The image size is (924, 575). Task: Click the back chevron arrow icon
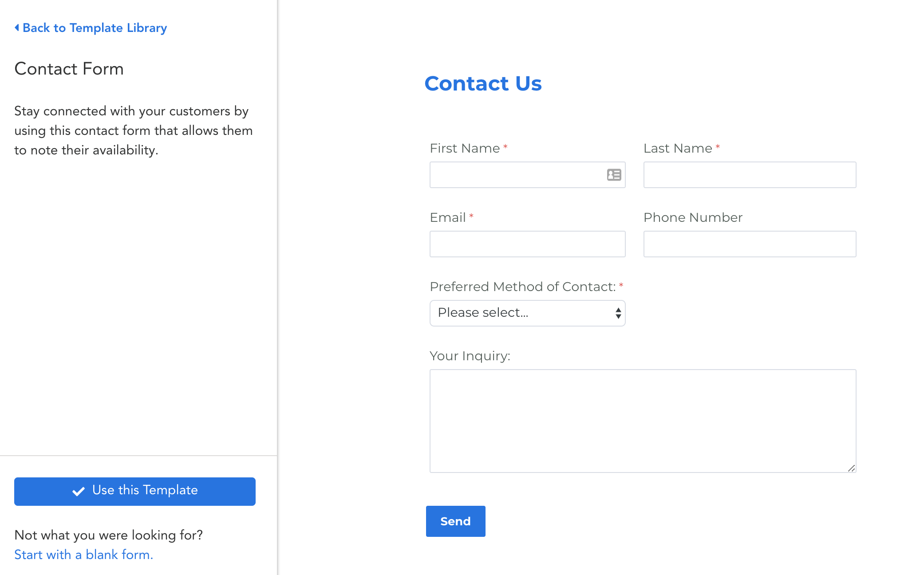click(17, 28)
